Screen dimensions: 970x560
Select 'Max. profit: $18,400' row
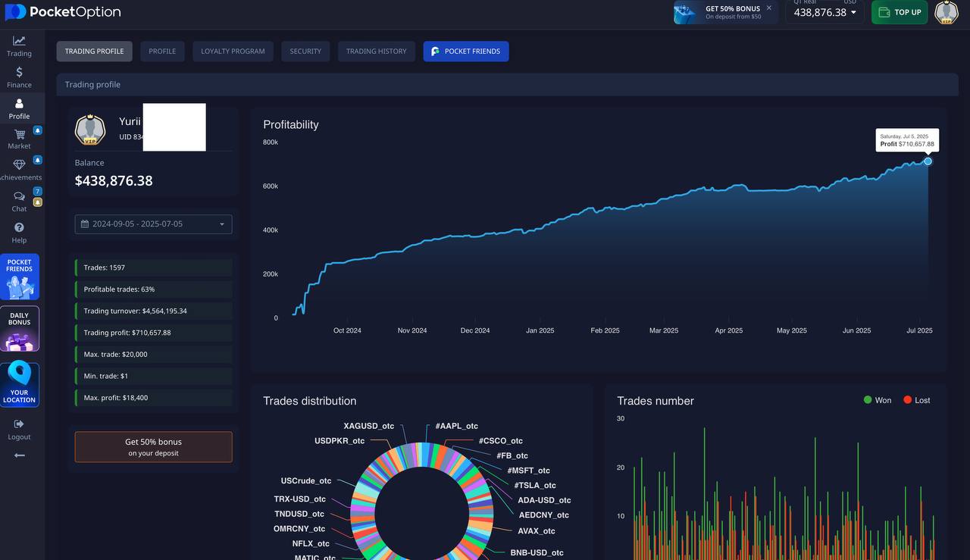[x=154, y=398]
